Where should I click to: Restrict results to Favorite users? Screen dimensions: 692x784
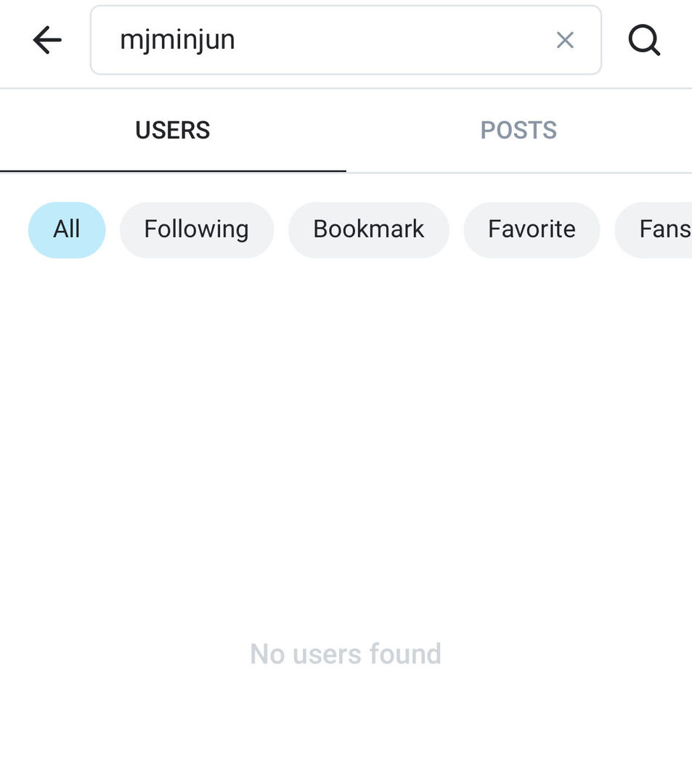pos(532,229)
